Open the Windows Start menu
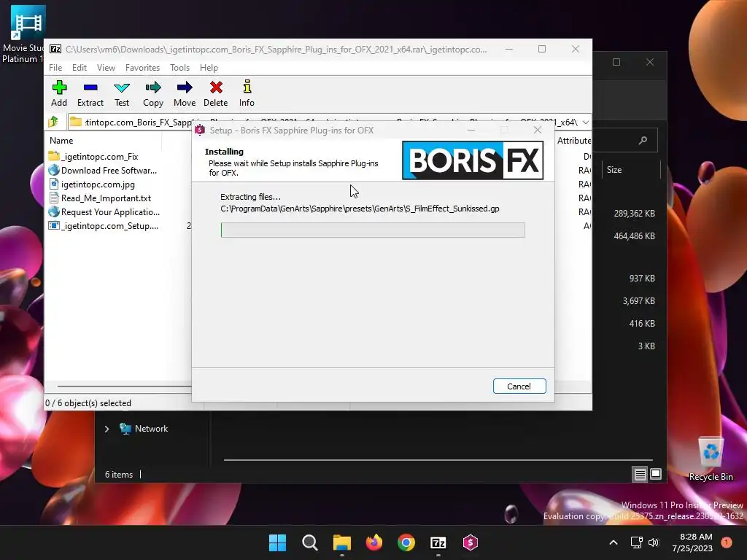This screenshot has height=560, width=747. (278, 542)
